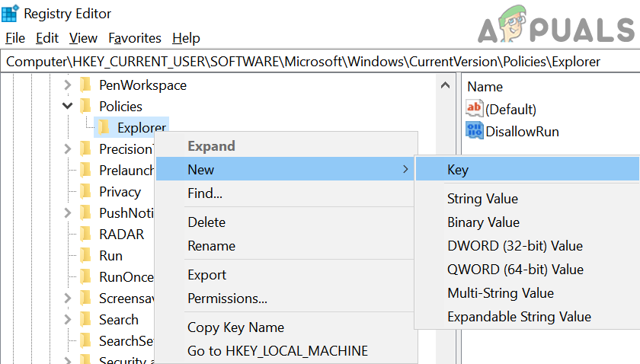This screenshot has height=364, width=640.
Task: Expand the Screensavers key arrow
Action: (68, 299)
